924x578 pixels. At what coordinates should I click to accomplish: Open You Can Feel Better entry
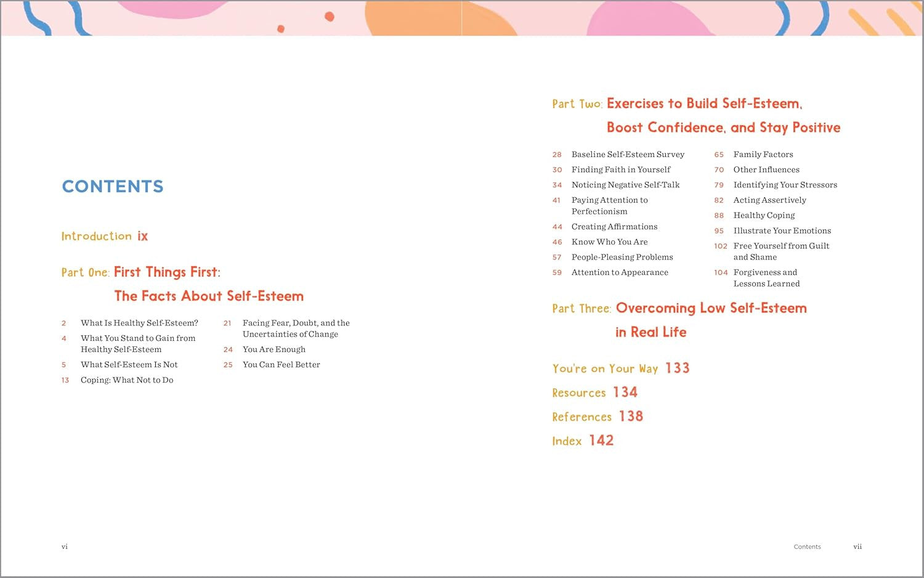pyautogui.click(x=281, y=365)
